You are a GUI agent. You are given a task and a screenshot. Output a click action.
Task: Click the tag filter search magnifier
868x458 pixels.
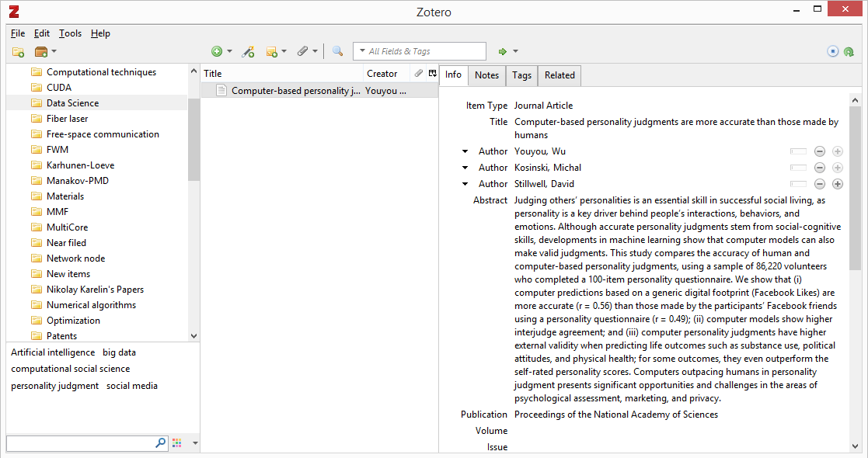point(160,442)
